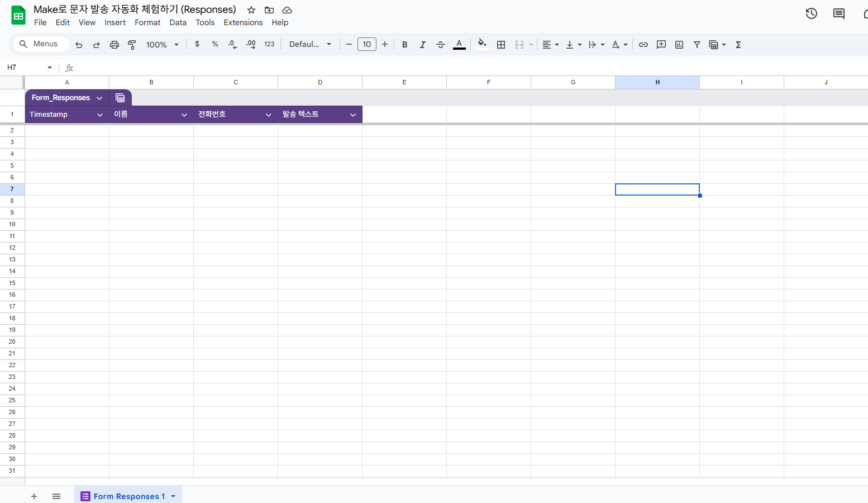Image resolution: width=868 pixels, height=503 pixels.
Task: Open the functions sigma icon
Action: point(738,45)
